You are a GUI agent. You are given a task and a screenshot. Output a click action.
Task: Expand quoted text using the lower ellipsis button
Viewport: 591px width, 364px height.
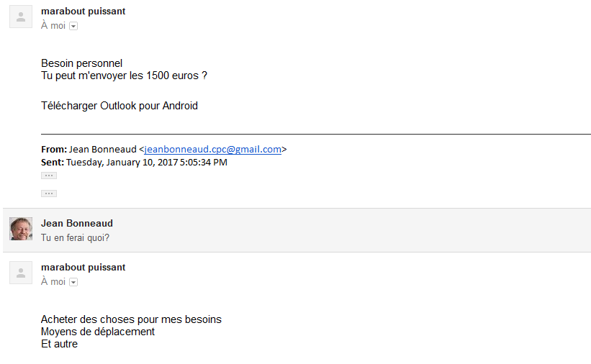click(x=49, y=194)
